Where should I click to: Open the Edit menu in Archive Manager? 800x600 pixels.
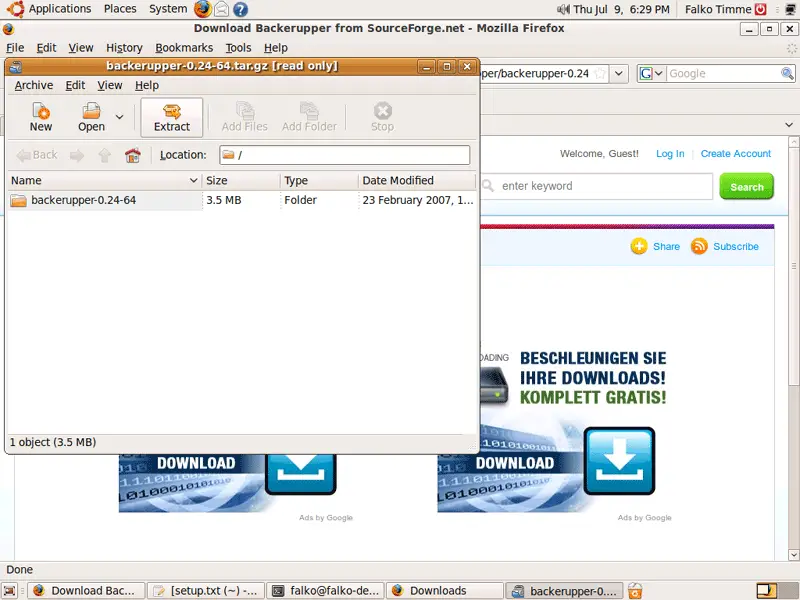click(x=75, y=85)
